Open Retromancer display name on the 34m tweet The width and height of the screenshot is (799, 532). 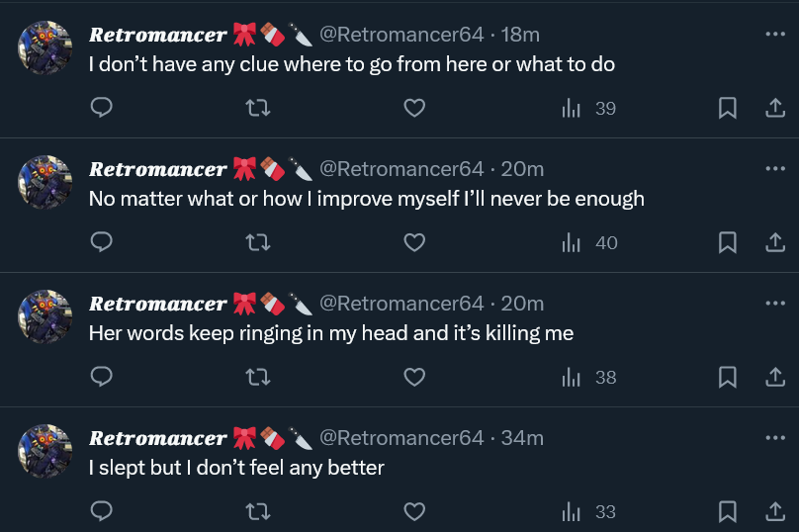coord(157,438)
